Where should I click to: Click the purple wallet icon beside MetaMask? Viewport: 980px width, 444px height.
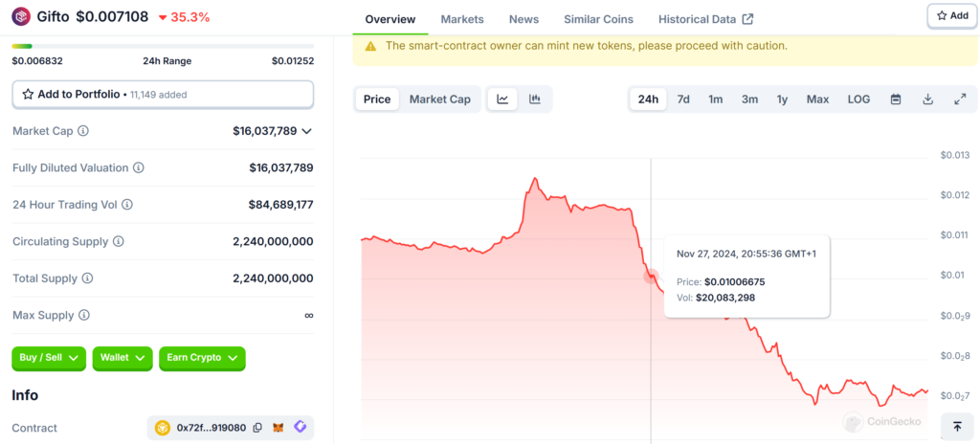pyautogui.click(x=300, y=427)
